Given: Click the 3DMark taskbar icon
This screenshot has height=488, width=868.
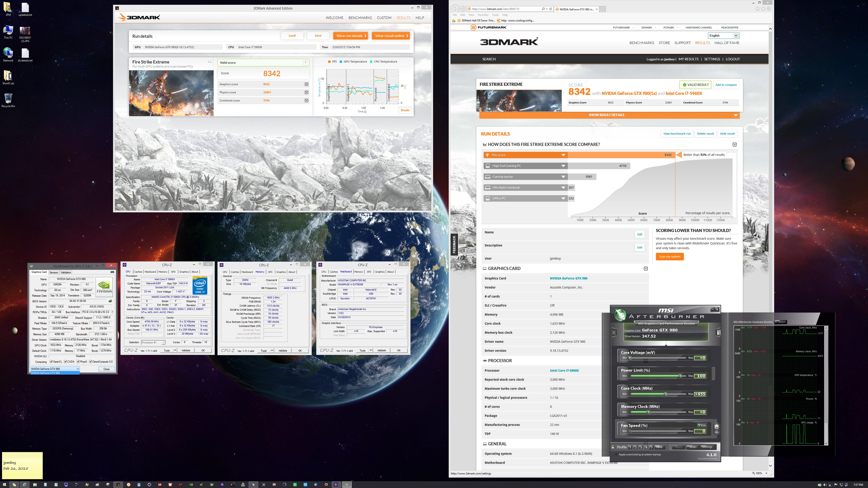Looking at the screenshot, I should pos(118,485).
